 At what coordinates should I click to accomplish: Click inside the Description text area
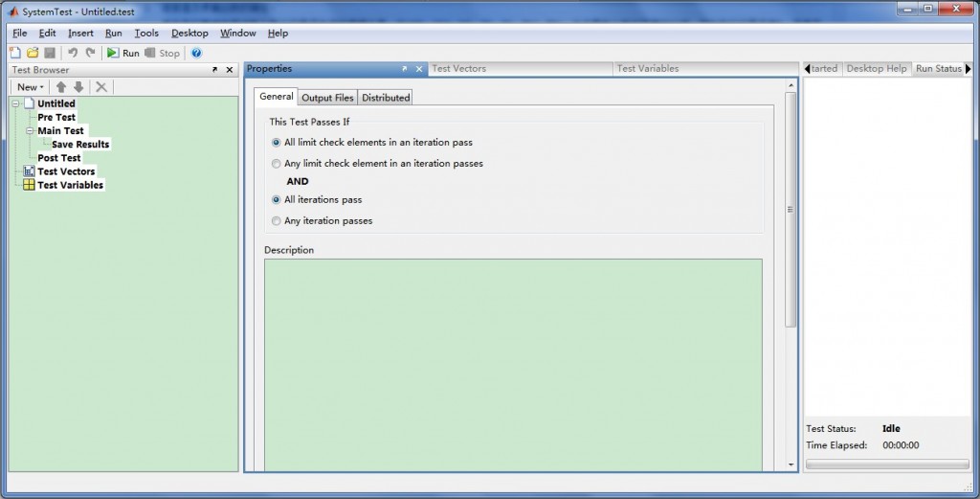pyautogui.click(x=513, y=365)
